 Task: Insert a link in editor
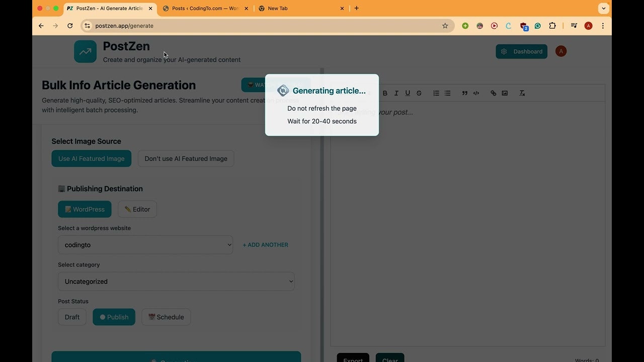point(493,93)
